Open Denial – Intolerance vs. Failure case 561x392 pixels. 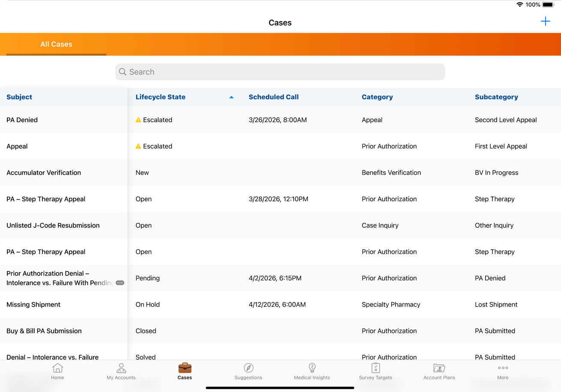pos(52,357)
